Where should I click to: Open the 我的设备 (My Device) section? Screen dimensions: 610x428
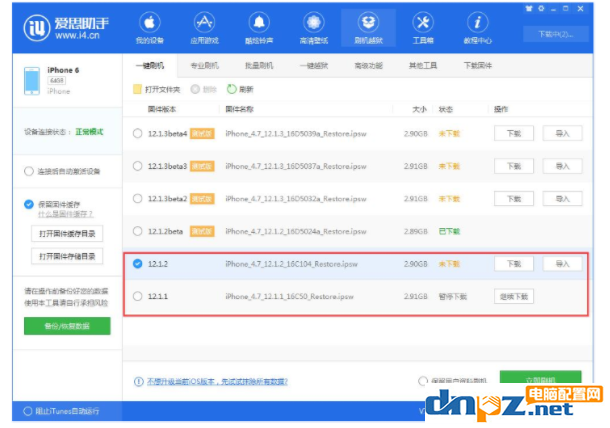(x=150, y=28)
